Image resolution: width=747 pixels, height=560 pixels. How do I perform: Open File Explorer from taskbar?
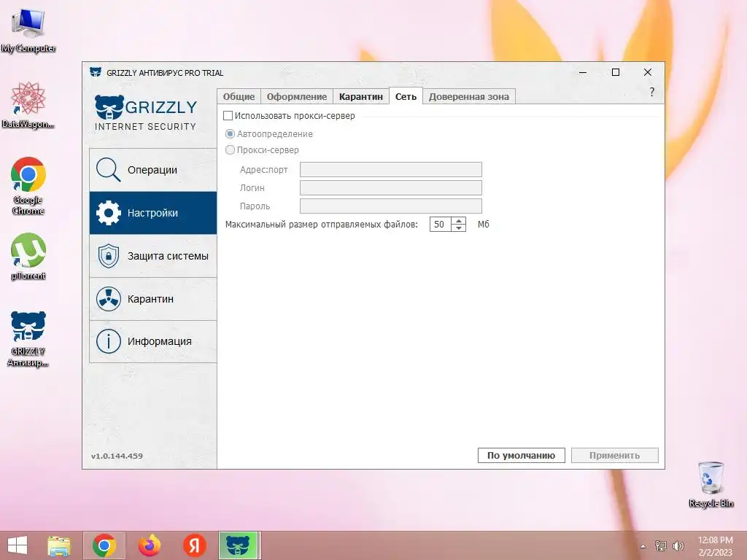pos(59,545)
